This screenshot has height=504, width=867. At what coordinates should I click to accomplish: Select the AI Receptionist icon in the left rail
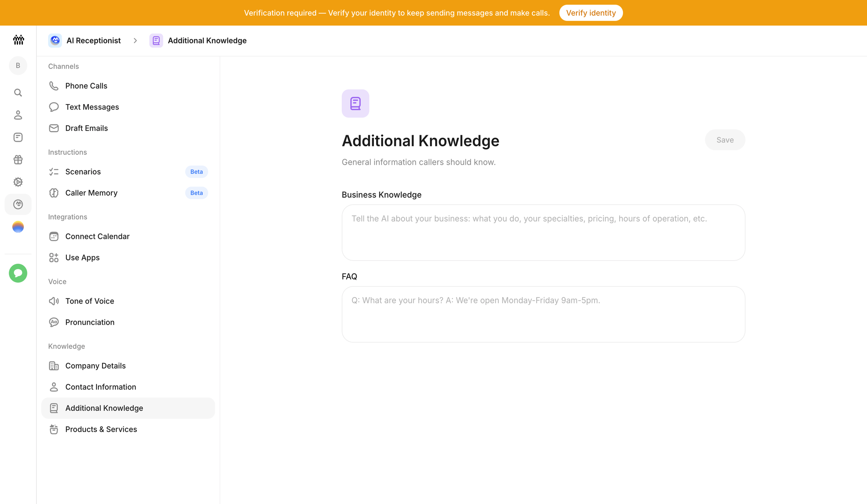[x=18, y=204]
